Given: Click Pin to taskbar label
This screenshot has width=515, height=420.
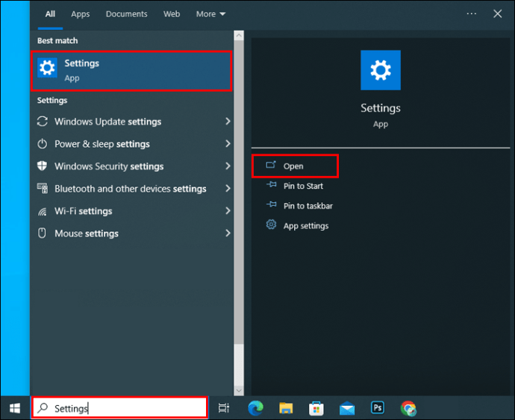Looking at the screenshot, I should pyautogui.click(x=308, y=206).
